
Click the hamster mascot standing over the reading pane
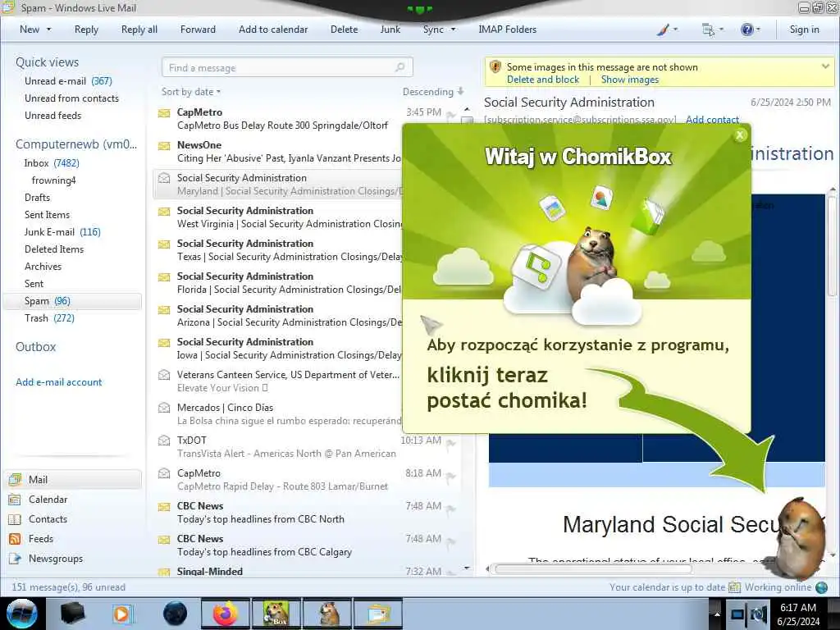click(x=799, y=537)
